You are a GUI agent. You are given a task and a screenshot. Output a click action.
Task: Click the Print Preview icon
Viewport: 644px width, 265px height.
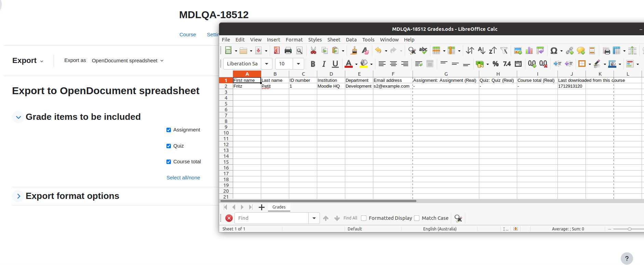tap(299, 51)
